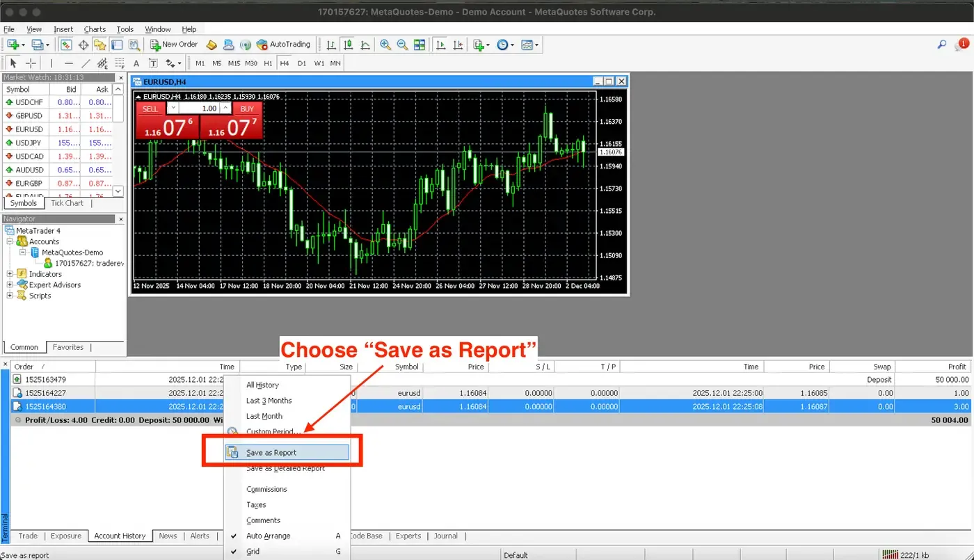
Task: Select the text label T tool
Action: point(153,63)
